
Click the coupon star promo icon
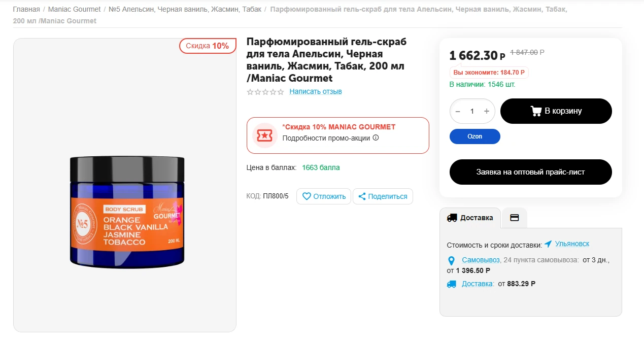pos(264,135)
